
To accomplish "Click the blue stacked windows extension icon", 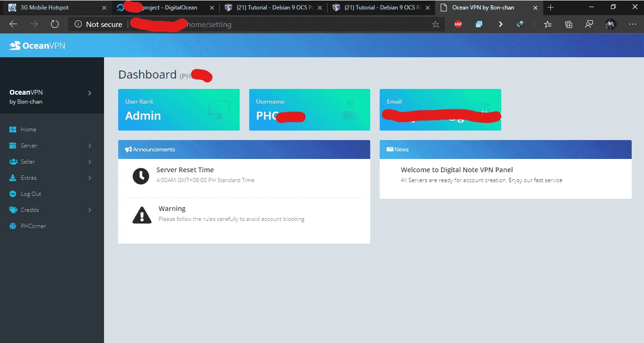I will [x=479, y=24].
